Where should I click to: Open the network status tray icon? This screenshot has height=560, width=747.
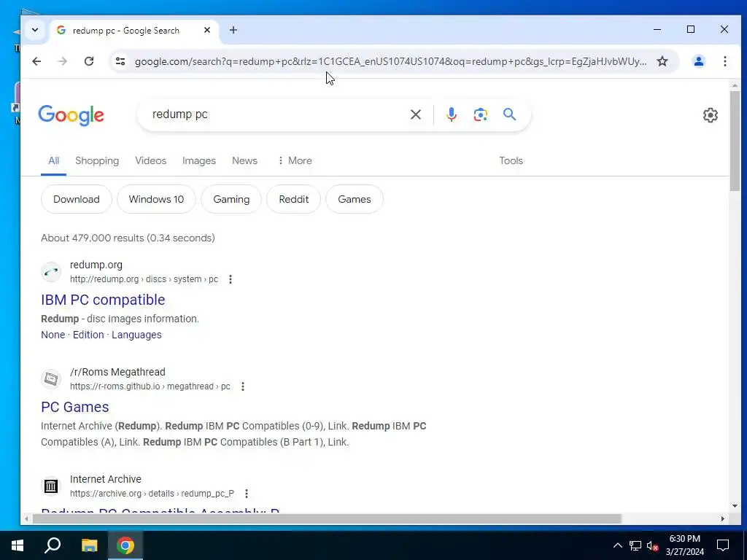(x=635, y=545)
